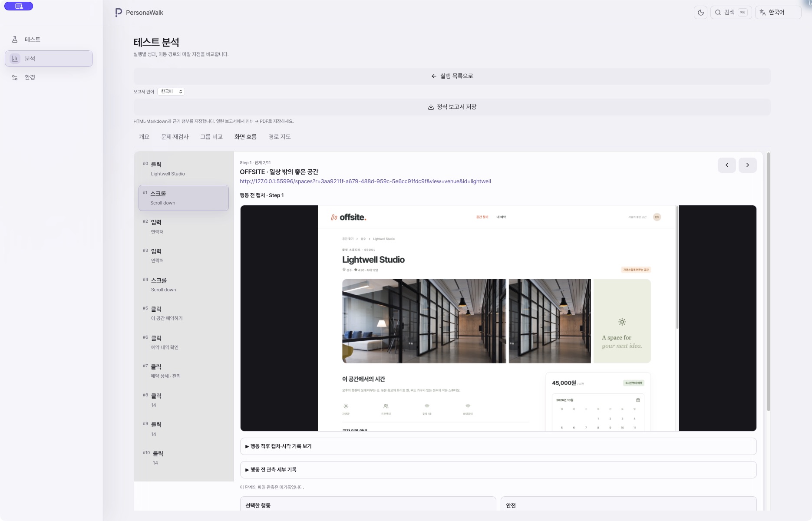Select step #4 스크롤 Scroll down
Image resolution: width=812 pixels, height=521 pixels.
click(x=184, y=285)
